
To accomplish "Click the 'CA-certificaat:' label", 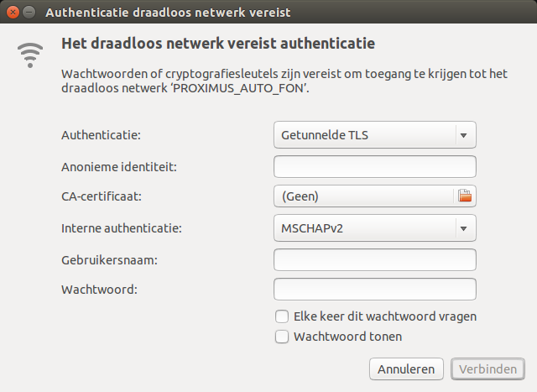I will tap(102, 196).
